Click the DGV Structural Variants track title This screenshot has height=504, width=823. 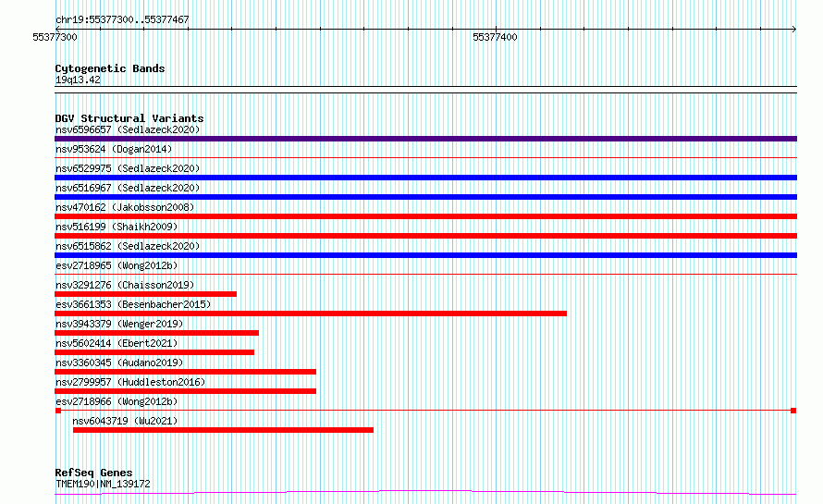point(129,118)
